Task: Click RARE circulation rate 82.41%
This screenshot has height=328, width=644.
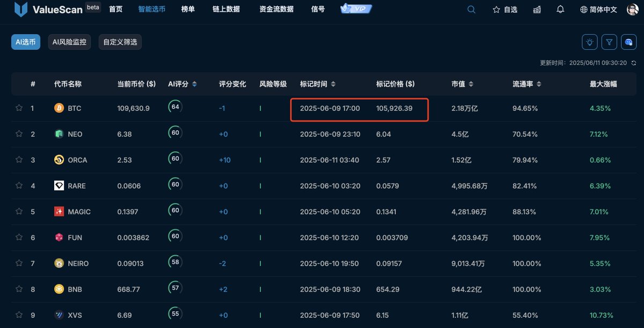Action: pyautogui.click(x=524, y=185)
